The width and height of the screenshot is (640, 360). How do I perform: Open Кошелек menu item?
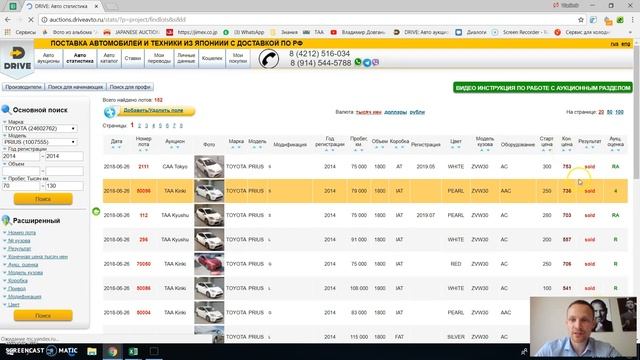click(x=212, y=58)
